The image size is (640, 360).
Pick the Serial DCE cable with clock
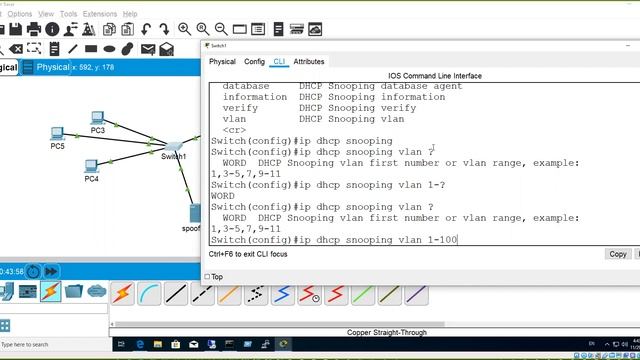click(x=309, y=293)
